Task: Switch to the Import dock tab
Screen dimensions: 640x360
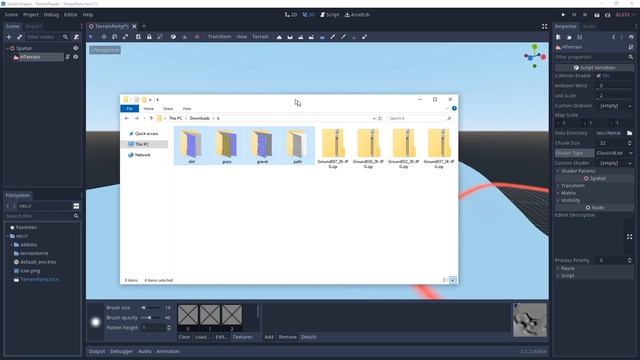Action: coord(33,26)
